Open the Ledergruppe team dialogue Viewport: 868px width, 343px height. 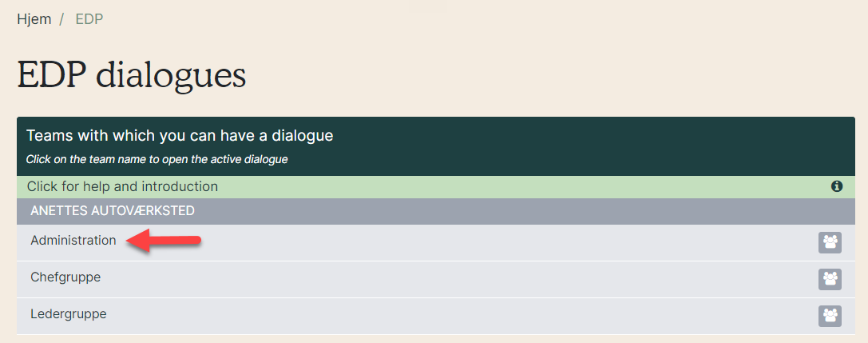68,313
